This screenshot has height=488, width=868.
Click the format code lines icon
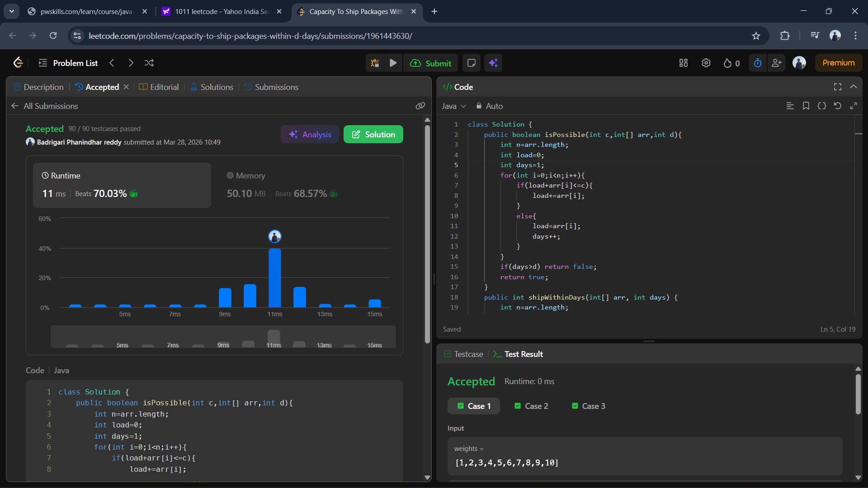[790, 106]
